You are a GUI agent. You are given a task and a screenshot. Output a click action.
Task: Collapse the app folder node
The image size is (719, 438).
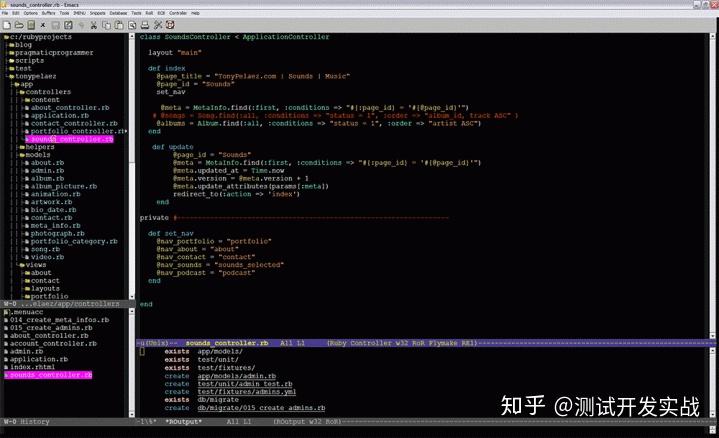tap(17, 84)
